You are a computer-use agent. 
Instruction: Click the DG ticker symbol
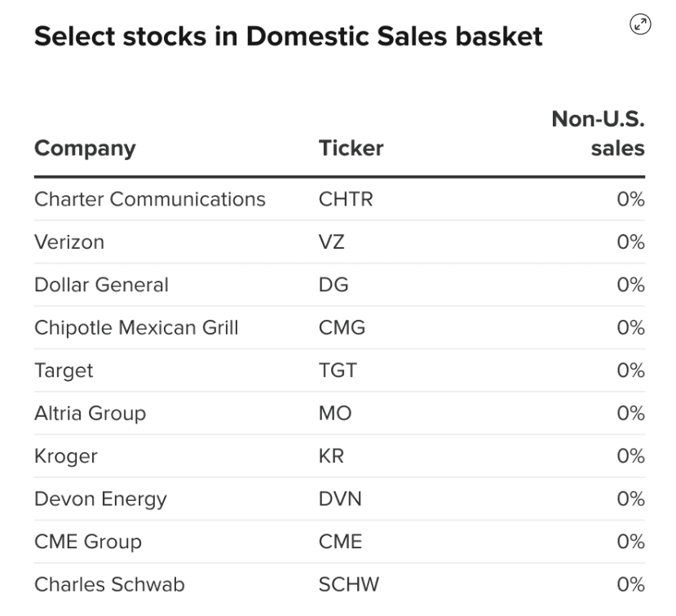[334, 285]
